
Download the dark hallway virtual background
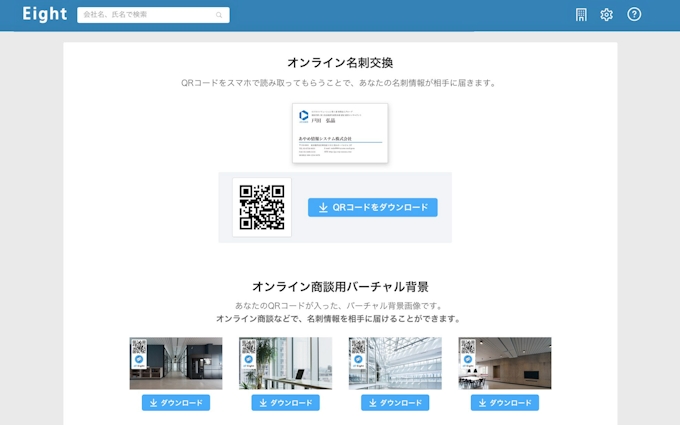tap(175, 403)
